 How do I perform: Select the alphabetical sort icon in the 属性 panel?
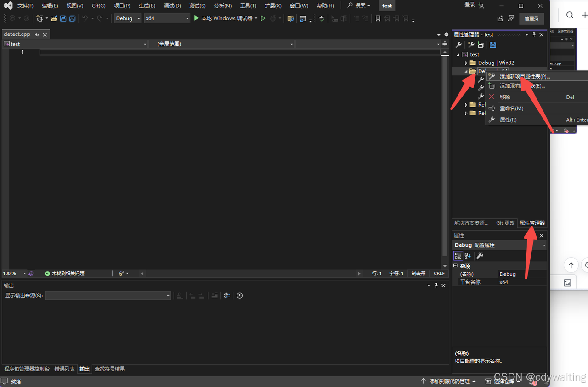pos(467,256)
